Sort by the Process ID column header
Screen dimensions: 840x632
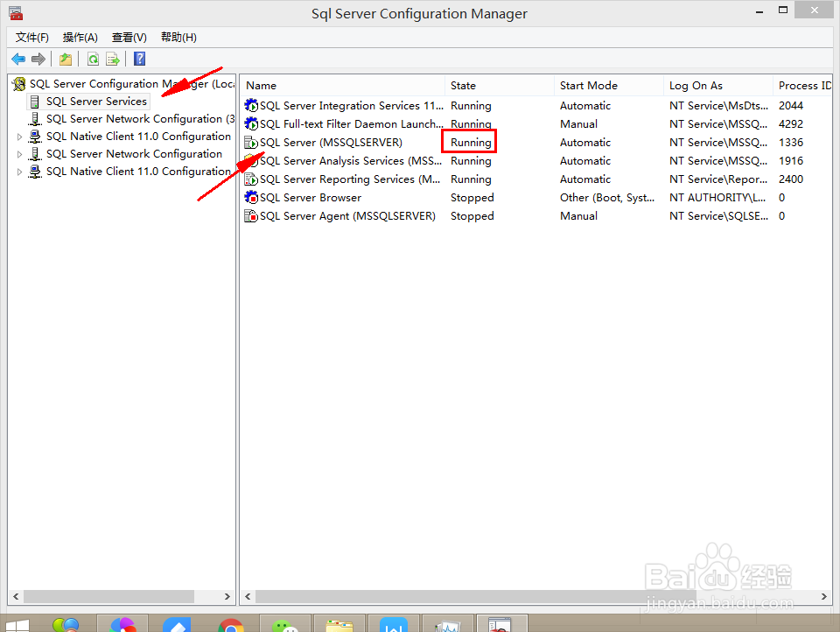(x=803, y=85)
